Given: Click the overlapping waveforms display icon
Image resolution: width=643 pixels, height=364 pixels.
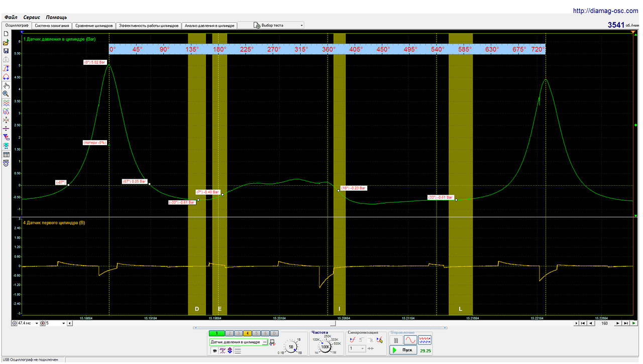Looking at the screenshot, I should 6,111.
